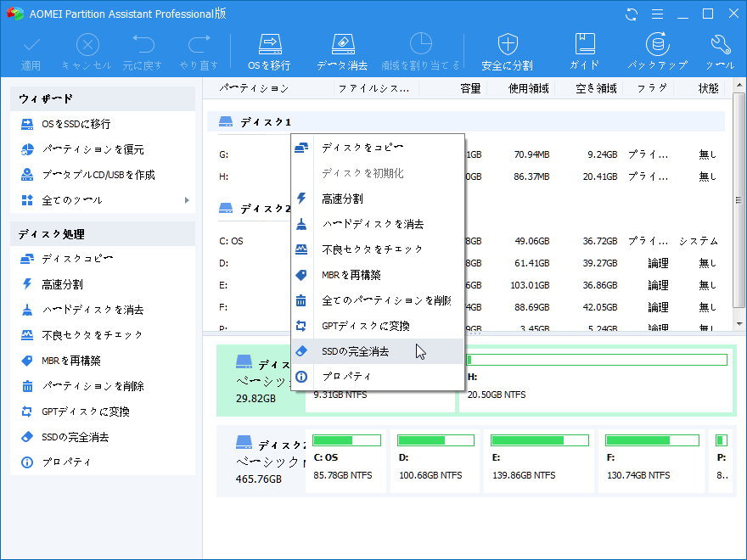Click H: 20.50GB NTFS partition block
747x560 pixels.
pyautogui.click(x=596, y=380)
